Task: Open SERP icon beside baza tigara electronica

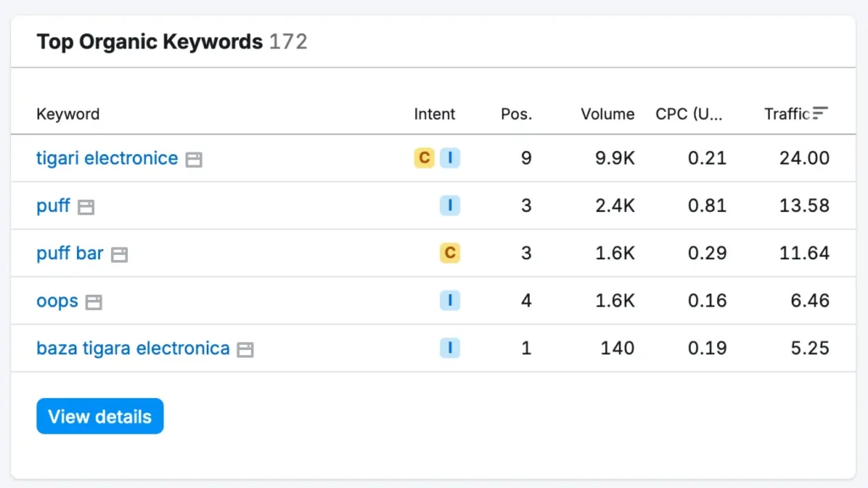Action: (x=245, y=350)
